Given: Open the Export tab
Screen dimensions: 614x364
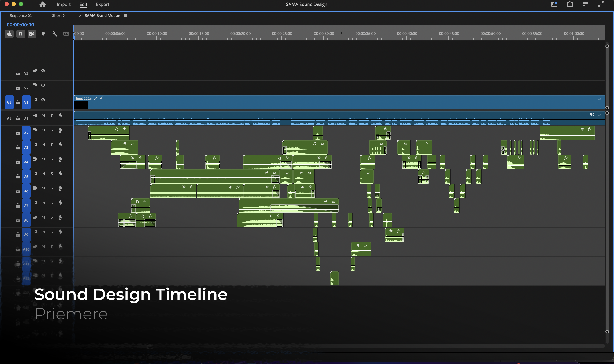Looking at the screenshot, I should 102,4.
